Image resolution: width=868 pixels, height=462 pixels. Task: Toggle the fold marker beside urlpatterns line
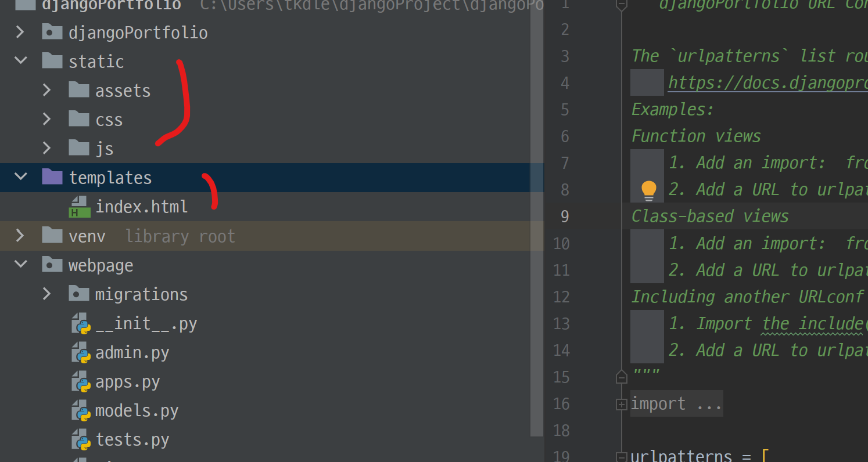(621, 457)
